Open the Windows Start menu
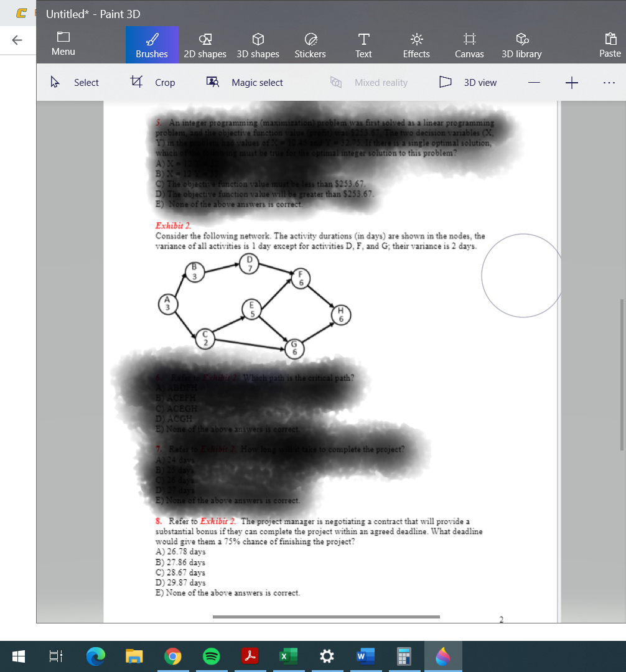626x672 pixels. point(18,656)
